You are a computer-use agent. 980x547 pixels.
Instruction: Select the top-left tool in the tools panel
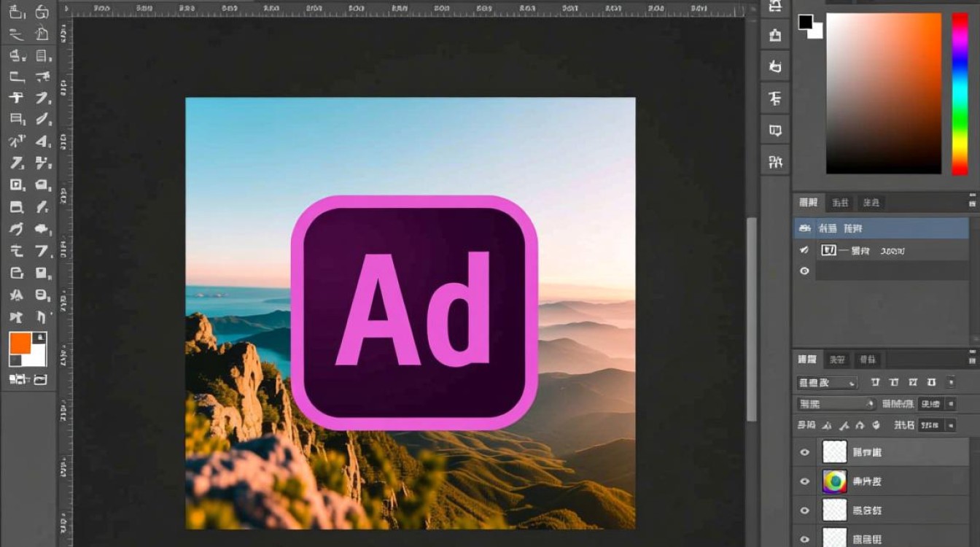click(17, 12)
